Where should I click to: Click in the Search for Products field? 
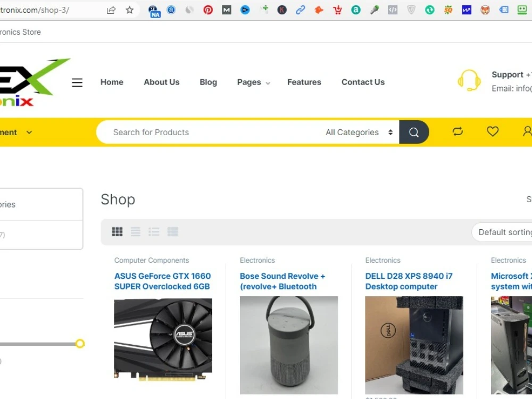click(210, 132)
